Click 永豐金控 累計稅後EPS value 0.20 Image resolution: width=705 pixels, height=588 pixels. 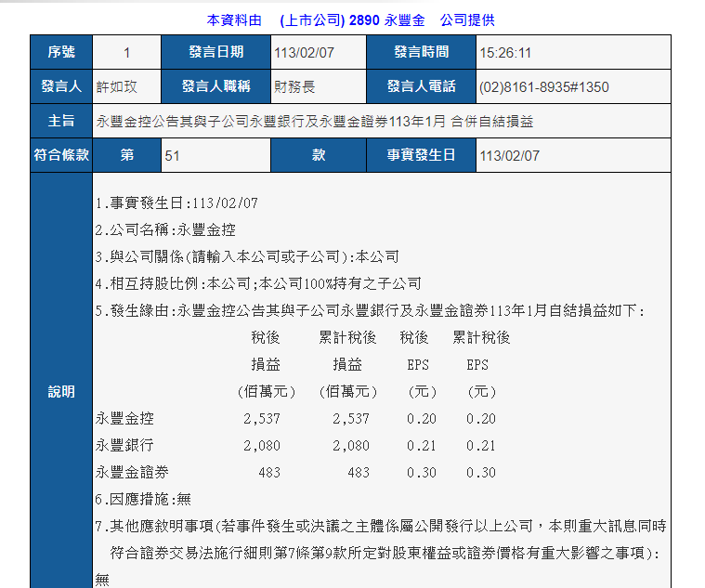tap(481, 419)
